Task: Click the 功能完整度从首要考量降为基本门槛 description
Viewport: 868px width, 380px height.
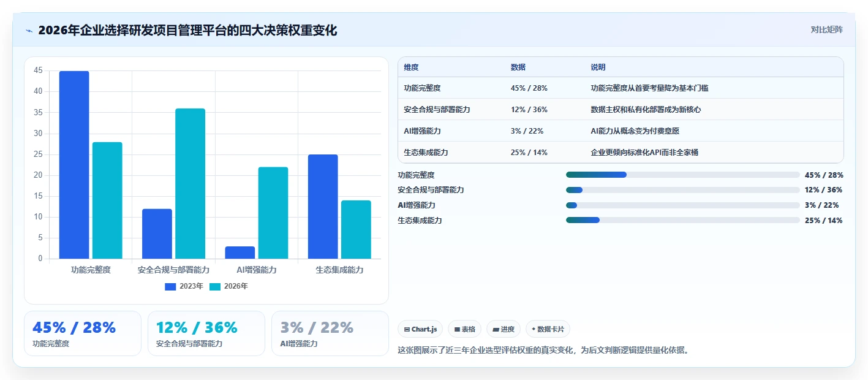Action: click(x=650, y=88)
